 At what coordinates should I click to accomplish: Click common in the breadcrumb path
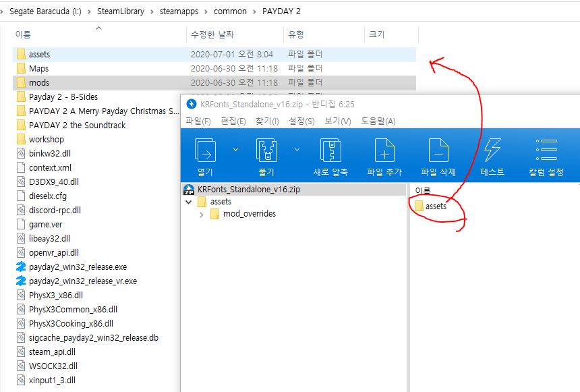click(x=230, y=11)
